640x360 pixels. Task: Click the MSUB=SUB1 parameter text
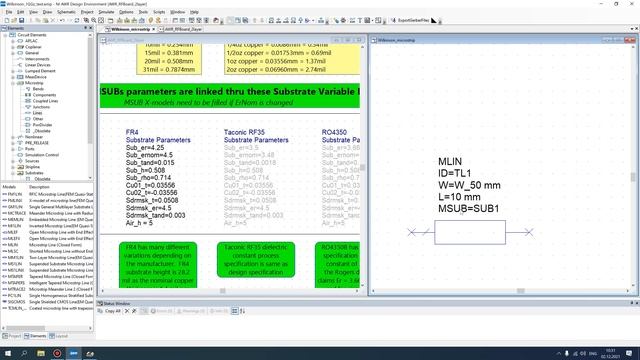469,209
